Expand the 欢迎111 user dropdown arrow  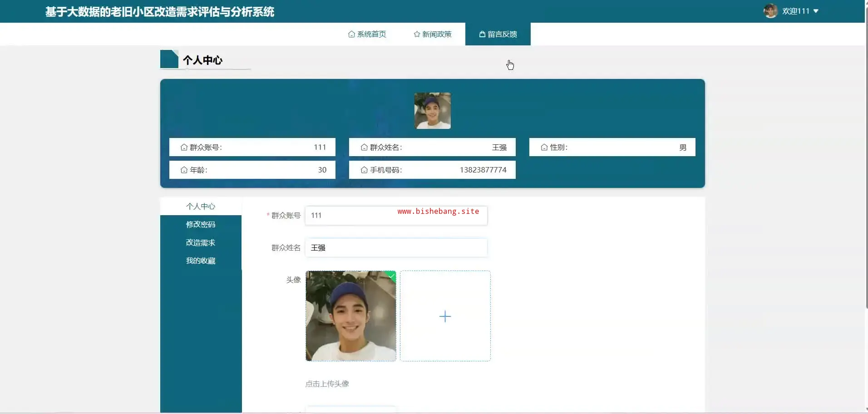[x=816, y=11]
